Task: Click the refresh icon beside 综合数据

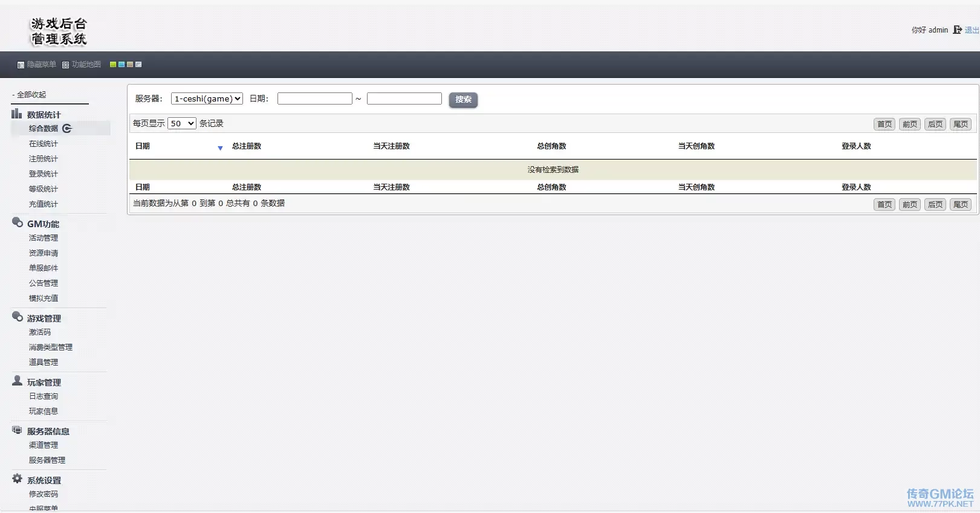Action: 67,128
